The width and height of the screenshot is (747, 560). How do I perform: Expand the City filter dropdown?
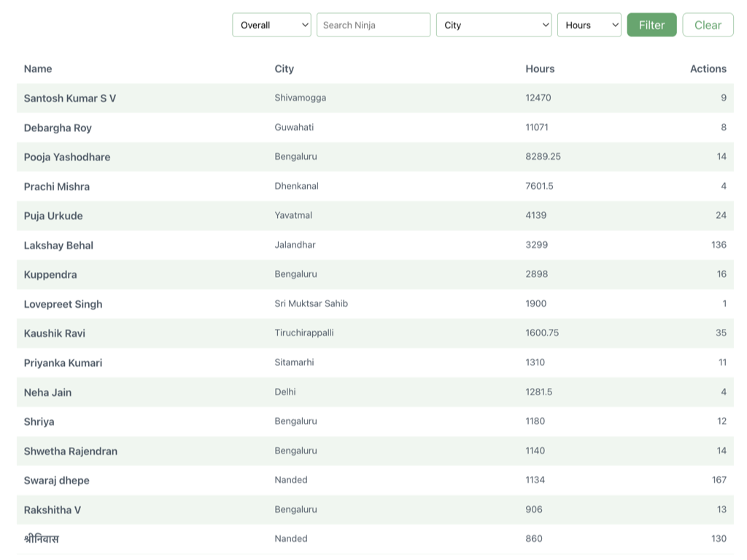pyautogui.click(x=493, y=25)
